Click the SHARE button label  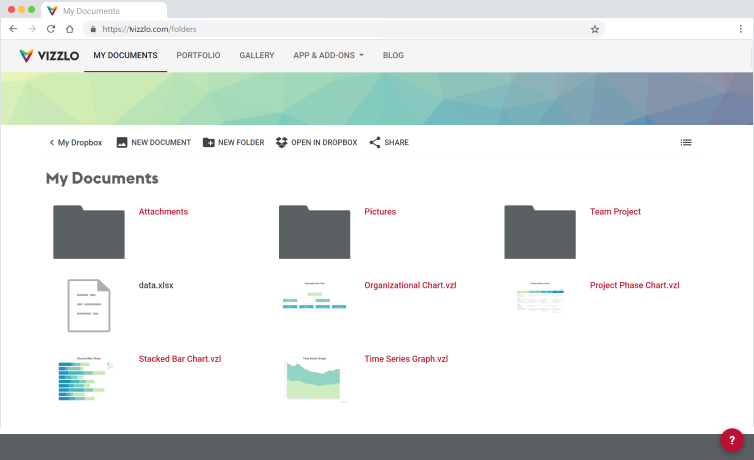coord(396,142)
